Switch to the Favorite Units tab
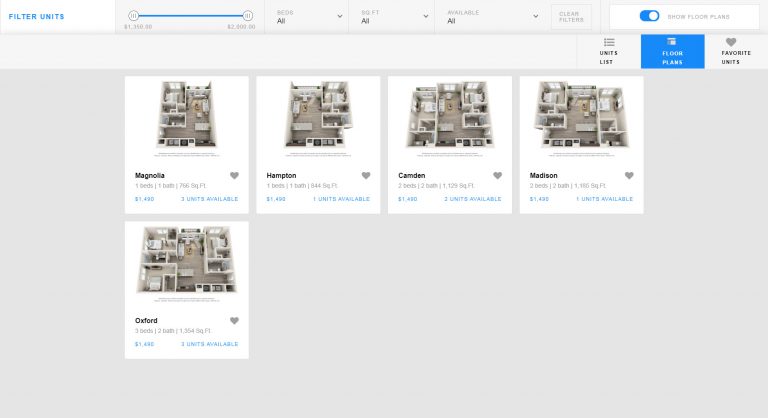Screen dimensions: 768x418 click(x=736, y=51)
